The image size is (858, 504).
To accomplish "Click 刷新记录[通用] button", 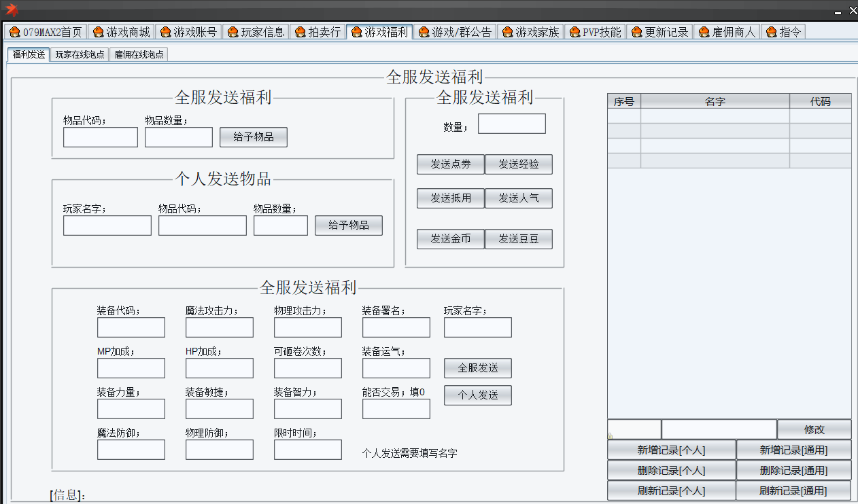I will click(793, 490).
